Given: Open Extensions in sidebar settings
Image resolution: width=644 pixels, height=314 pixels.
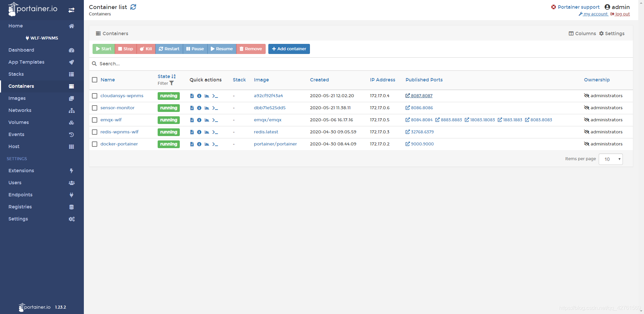Looking at the screenshot, I should pos(42,171).
